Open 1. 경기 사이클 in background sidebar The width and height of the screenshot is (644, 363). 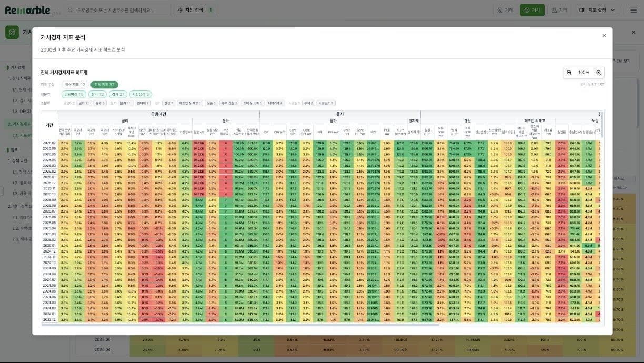point(20,77)
